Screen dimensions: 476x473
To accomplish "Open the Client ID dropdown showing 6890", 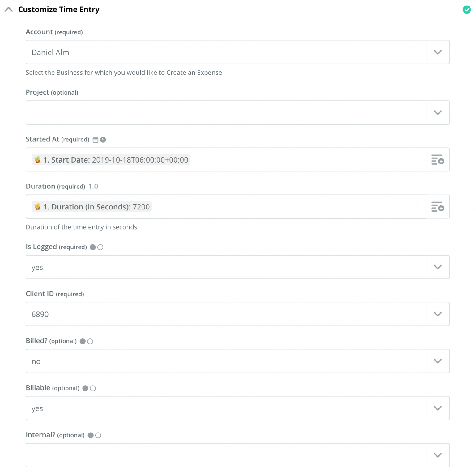I will pos(437,314).
